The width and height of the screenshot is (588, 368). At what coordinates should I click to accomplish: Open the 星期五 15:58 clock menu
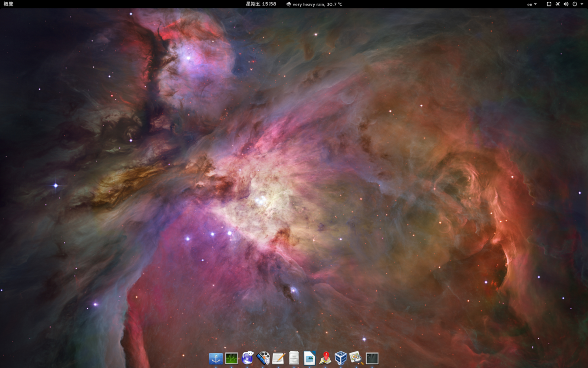(261, 4)
